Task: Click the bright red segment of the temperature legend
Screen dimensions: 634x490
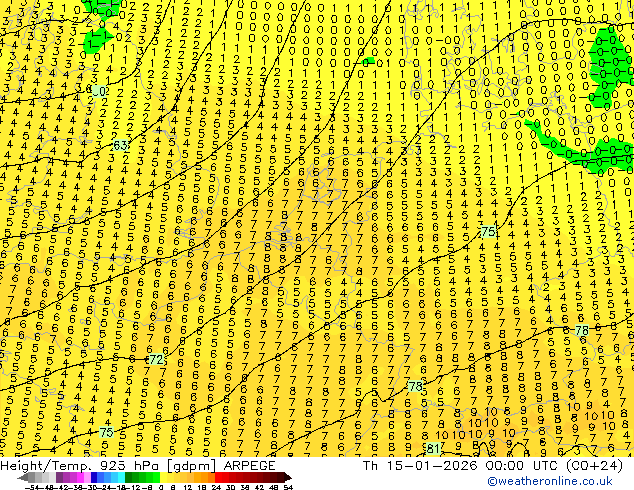Action: pos(218,477)
